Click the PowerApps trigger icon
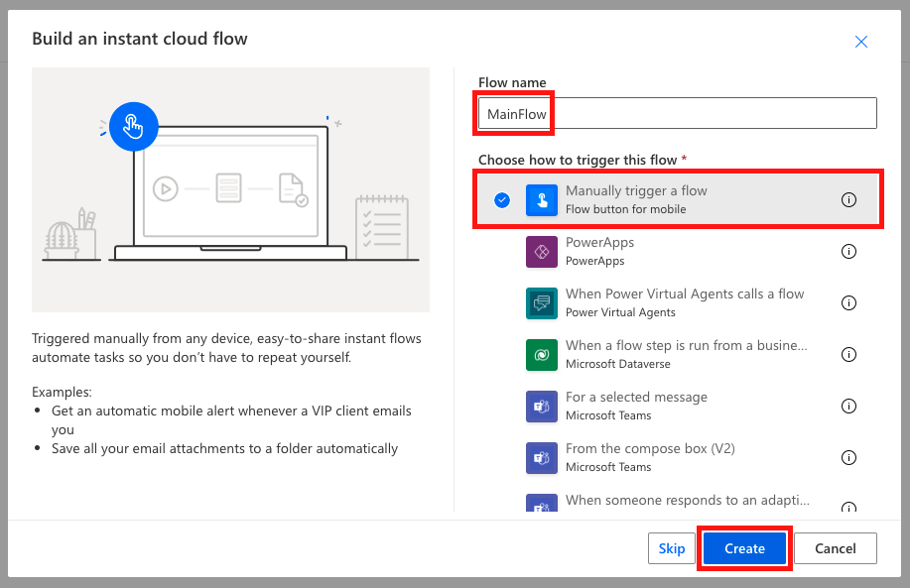The width and height of the screenshot is (910, 588). (x=541, y=251)
